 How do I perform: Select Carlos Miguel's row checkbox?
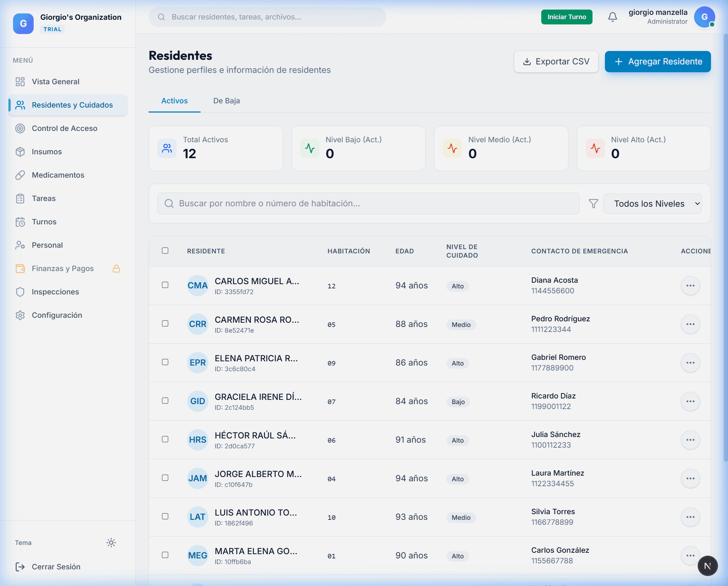165,285
